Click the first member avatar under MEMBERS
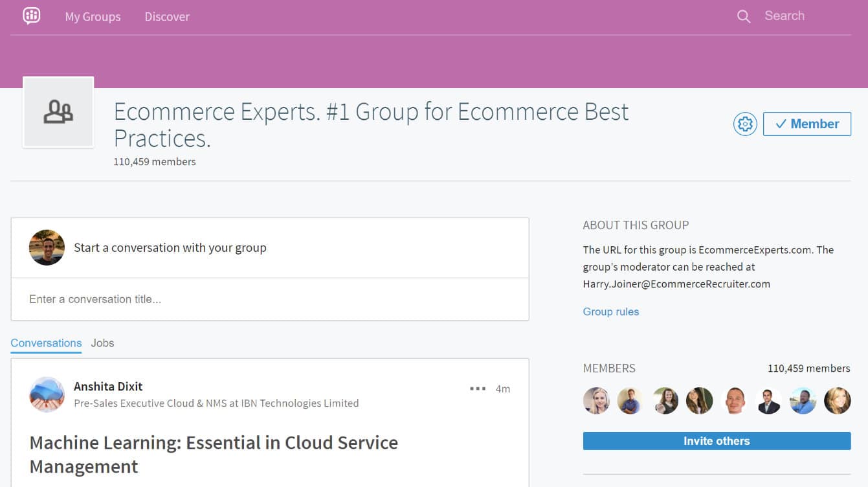Viewport: 868px width, 487px height. pyautogui.click(x=596, y=401)
